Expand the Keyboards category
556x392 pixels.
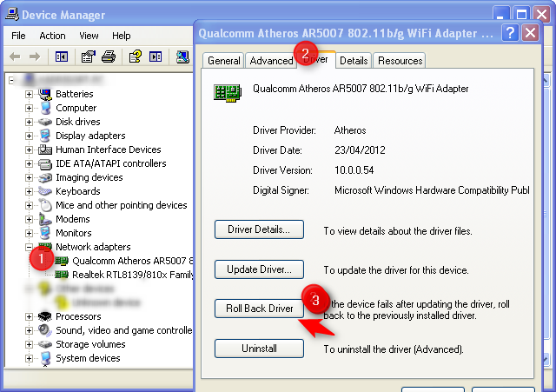(x=29, y=191)
